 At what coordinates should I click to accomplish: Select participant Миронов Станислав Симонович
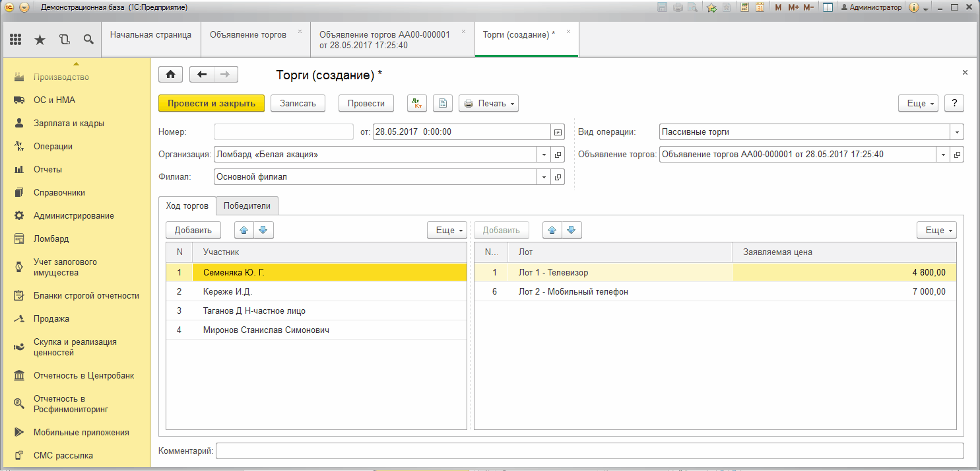[x=316, y=330]
